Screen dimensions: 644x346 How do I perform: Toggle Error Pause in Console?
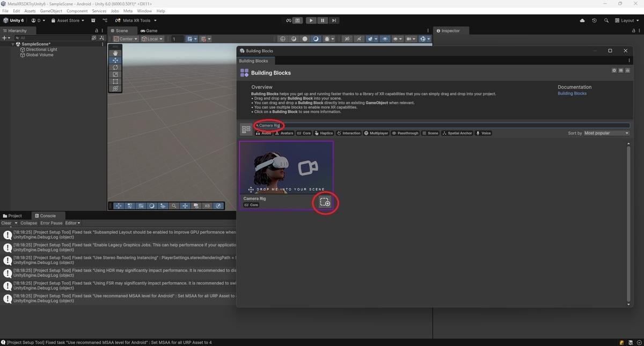[x=52, y=223]
